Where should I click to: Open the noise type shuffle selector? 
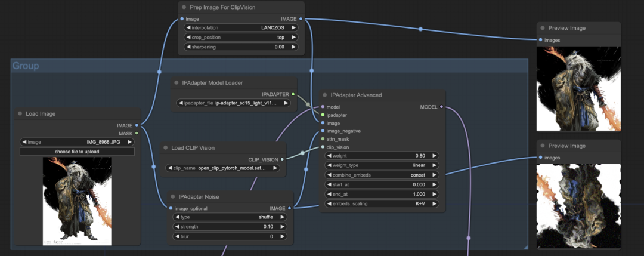click(x=230, y=217)
